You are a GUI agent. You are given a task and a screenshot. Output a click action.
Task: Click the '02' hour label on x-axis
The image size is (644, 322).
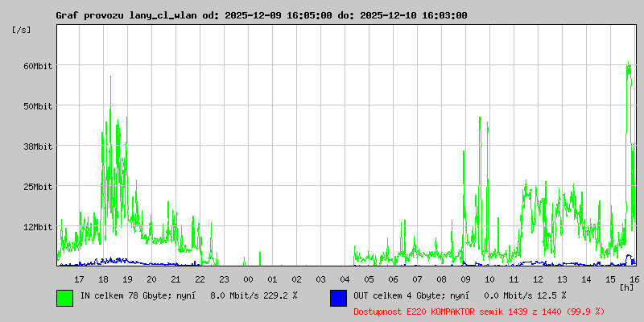coord(296,279)
